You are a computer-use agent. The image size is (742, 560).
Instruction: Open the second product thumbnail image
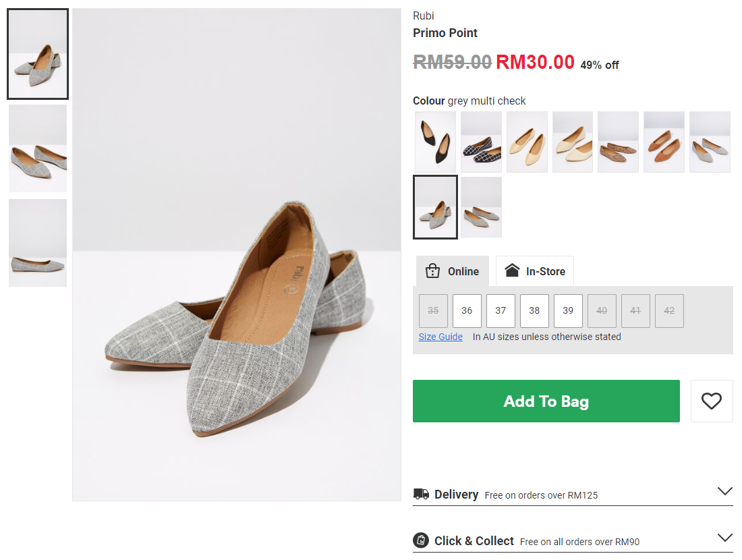click(38, 148)
